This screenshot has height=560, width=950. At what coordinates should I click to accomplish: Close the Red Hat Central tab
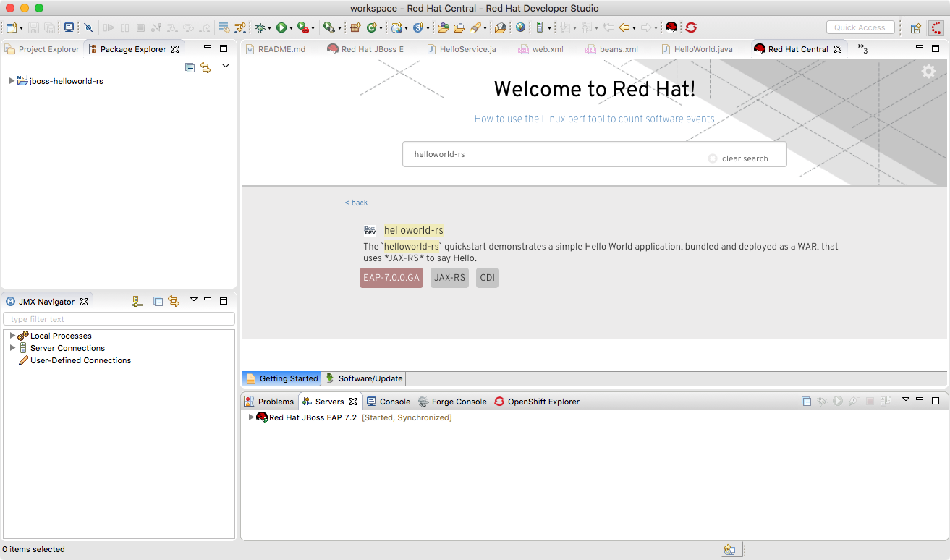(838, 49)
